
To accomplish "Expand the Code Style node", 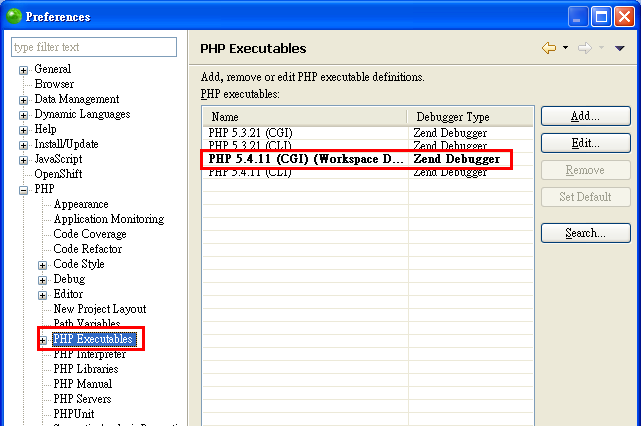I will point(43,265).
